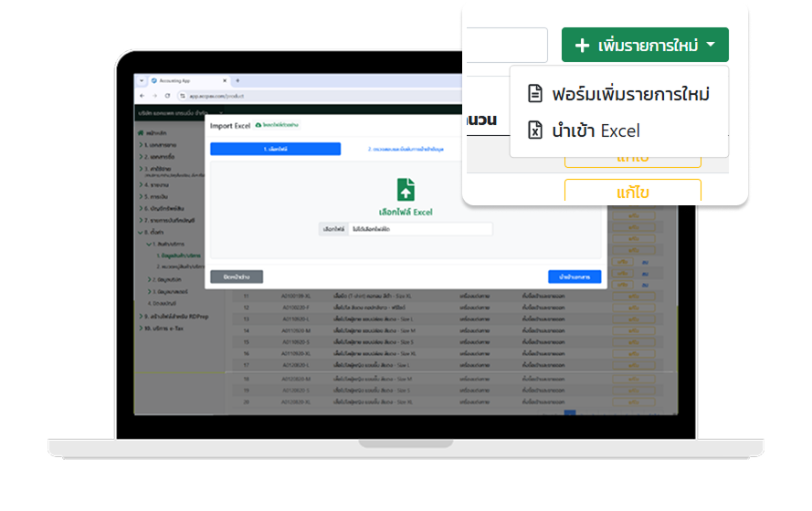Click product code A0120820-XL in row 20
The width and height of the screenshot is (812, 511).
[296, 401]
